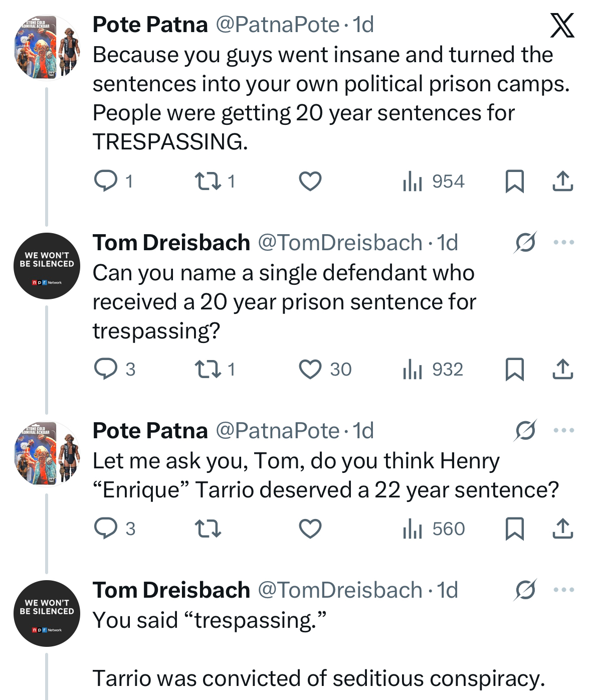Like the first Pote Patna tweet

click(x=310, y=181)
